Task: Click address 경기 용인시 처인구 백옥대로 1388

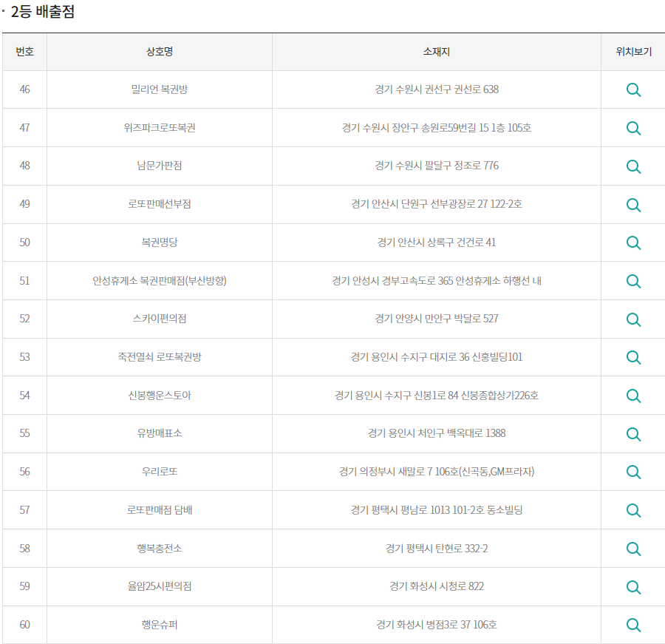Action: [437, 433]
